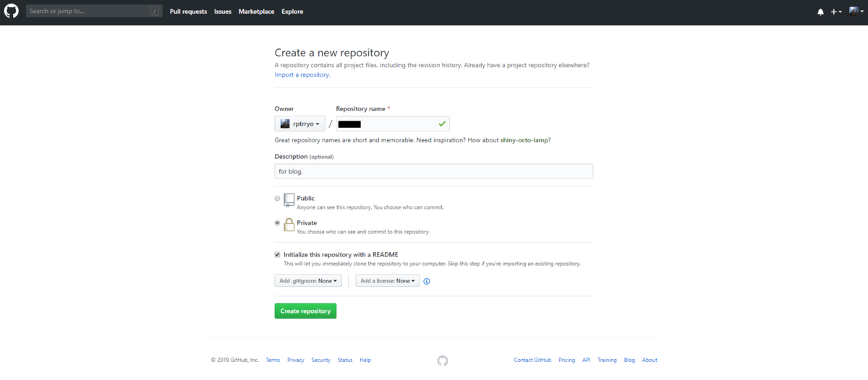This screenshot has height=380, width=868.
Task: Open the Blog footer link
Action: click(x=629, y=360)
